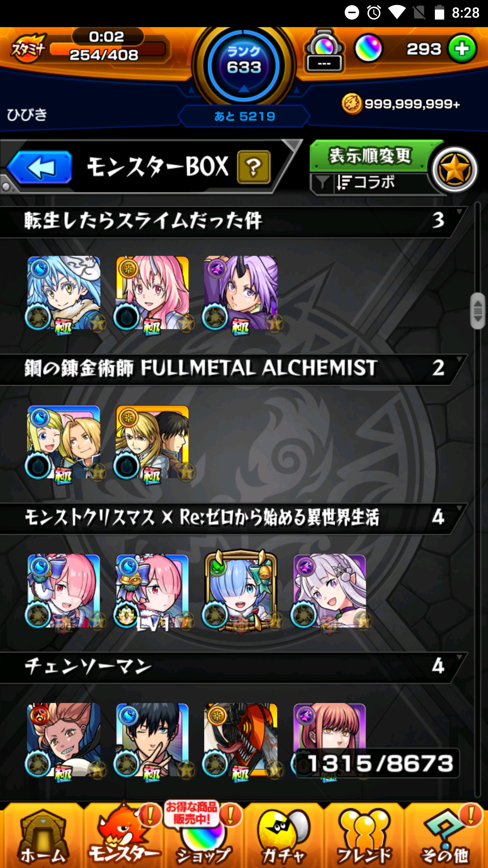Collapse the チェンソーマン section
This screenshot has height=868, width=488.
click(234, 666)
